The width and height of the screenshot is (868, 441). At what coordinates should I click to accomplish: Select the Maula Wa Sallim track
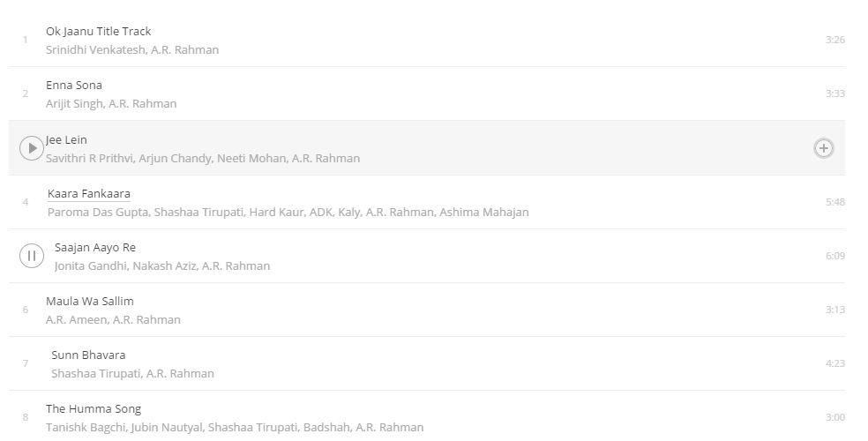[90, 301]
